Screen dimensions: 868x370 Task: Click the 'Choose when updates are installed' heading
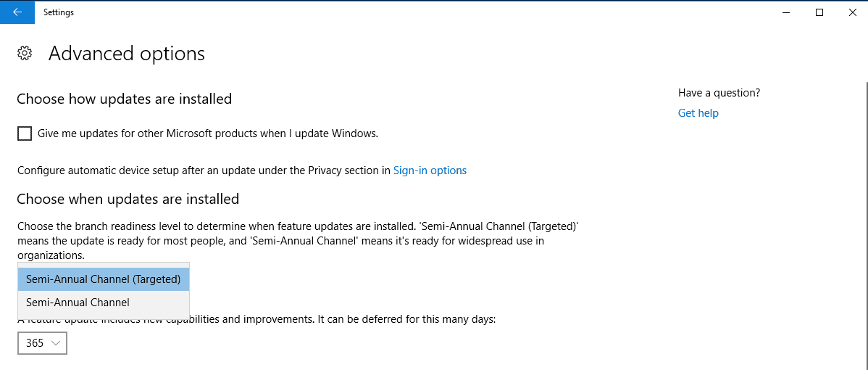click(x=128, y=199)
